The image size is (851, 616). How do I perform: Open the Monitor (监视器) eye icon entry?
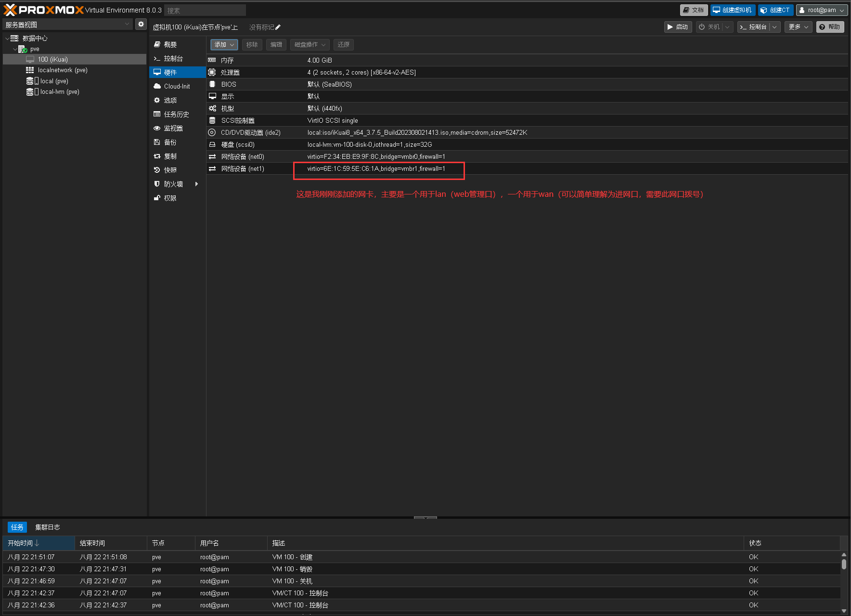pyautogui.click(x=157, y=128)
